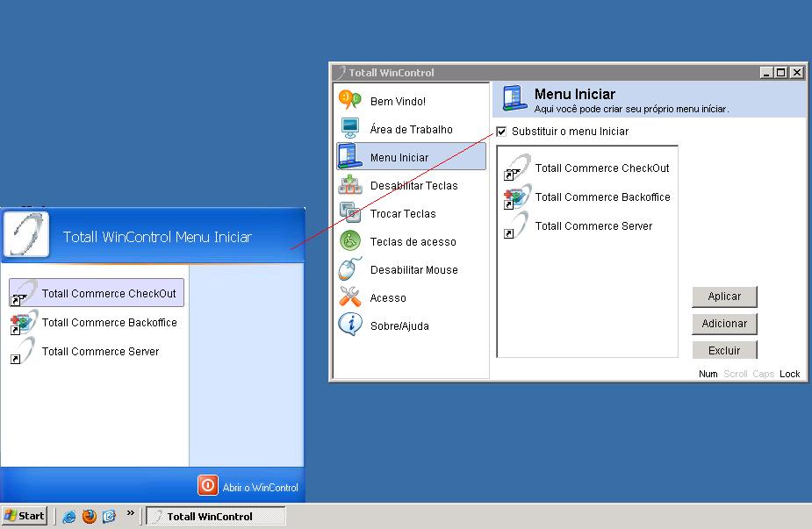Toggle the Caps status indicator
This screenshot has width=812, height=529.
(762, 374)
